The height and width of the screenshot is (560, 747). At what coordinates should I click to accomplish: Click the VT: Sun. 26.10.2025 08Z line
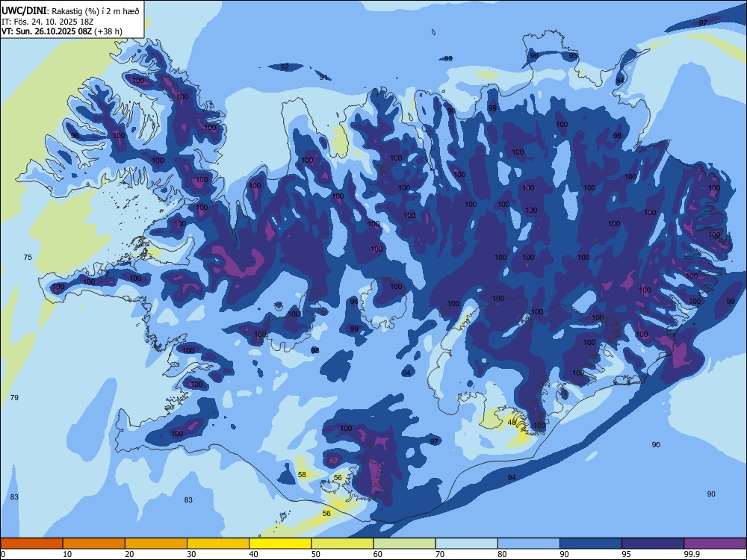[46, 31]
